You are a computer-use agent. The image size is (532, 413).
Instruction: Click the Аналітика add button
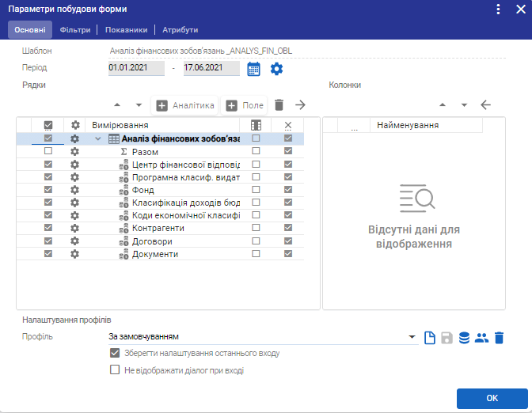(186, 105)
